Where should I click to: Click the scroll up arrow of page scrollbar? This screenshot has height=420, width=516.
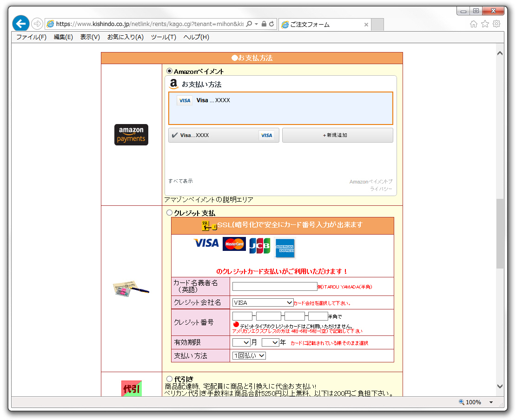coord(500,53)
